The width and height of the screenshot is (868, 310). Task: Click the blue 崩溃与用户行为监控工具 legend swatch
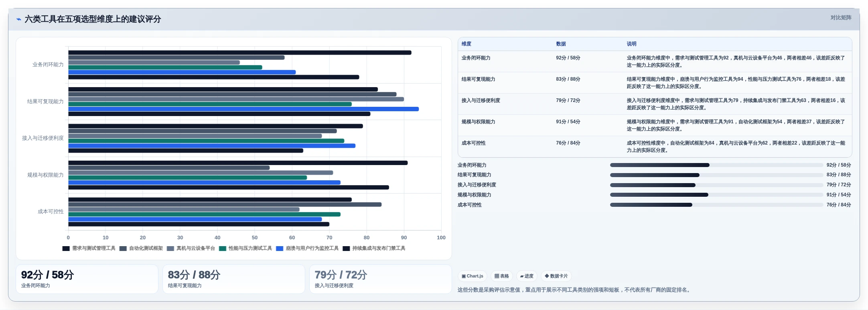[280, 249]
